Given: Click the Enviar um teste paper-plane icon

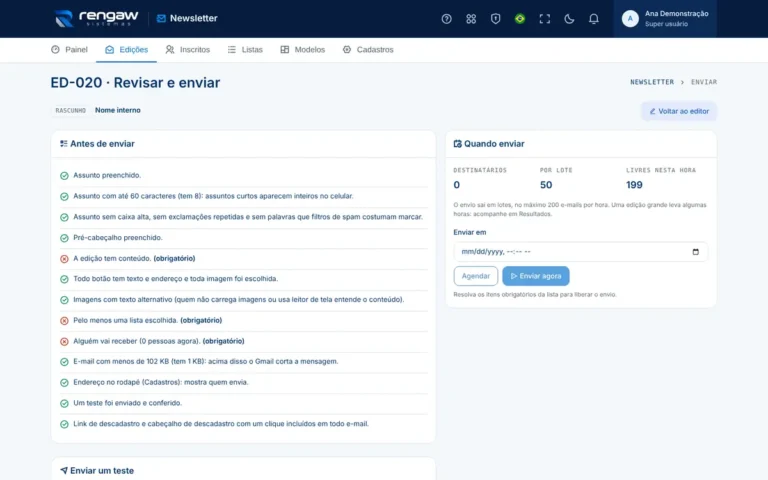Looking at the screenshot, I should tap(64, 470).
